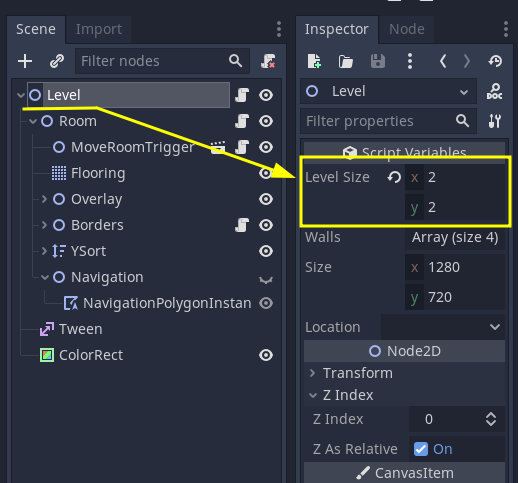
Task: Switch to the Node tab
Action: point(407,29)
